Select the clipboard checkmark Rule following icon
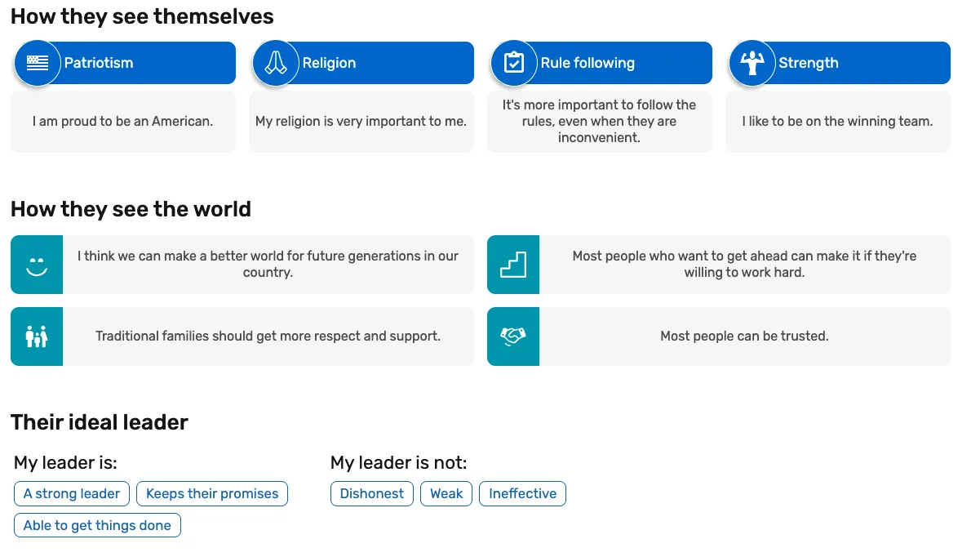This screenshot has height=557, width=980. click(514, 63)
